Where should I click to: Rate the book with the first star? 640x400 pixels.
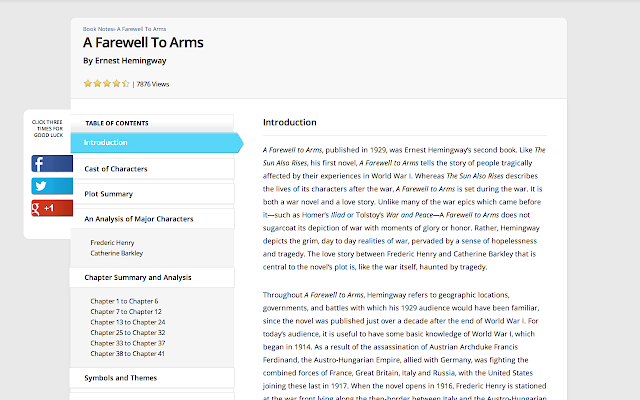(88, 84)
